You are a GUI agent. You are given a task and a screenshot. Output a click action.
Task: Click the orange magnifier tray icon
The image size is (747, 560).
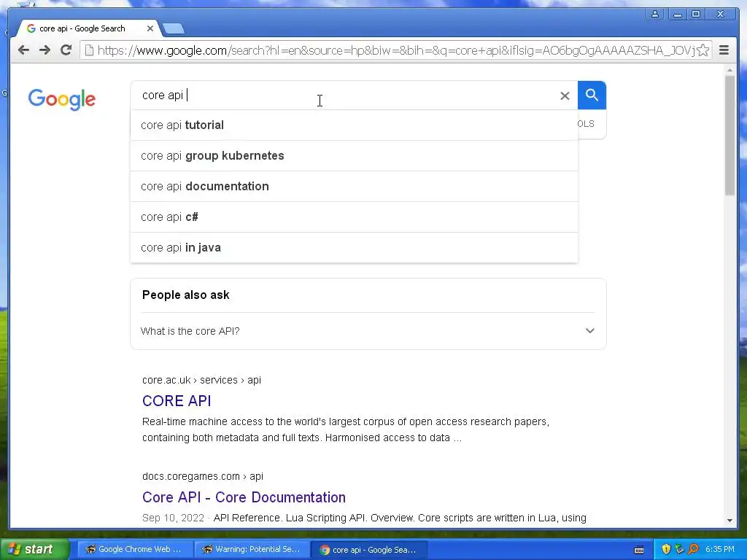point(694,550)
